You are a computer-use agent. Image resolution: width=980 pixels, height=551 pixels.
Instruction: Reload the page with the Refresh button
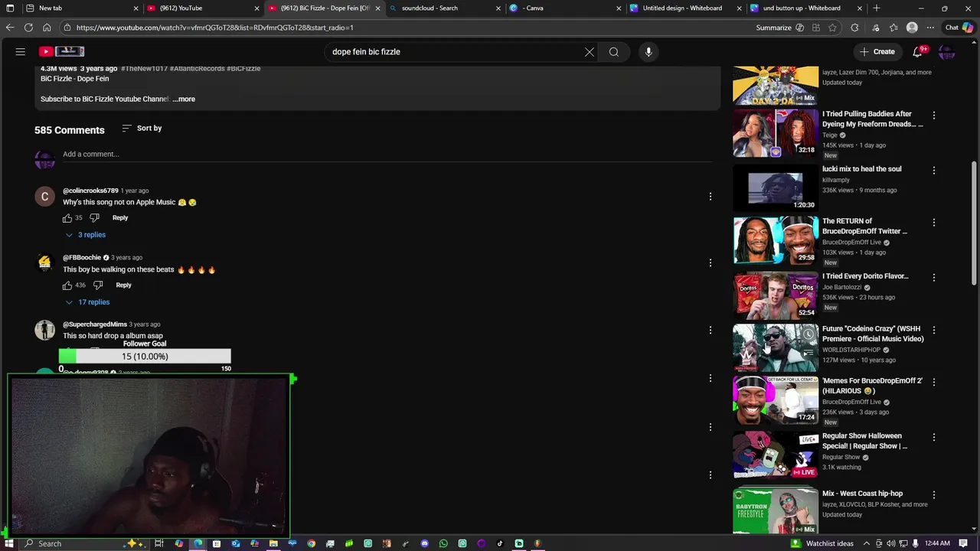(28, 28)
